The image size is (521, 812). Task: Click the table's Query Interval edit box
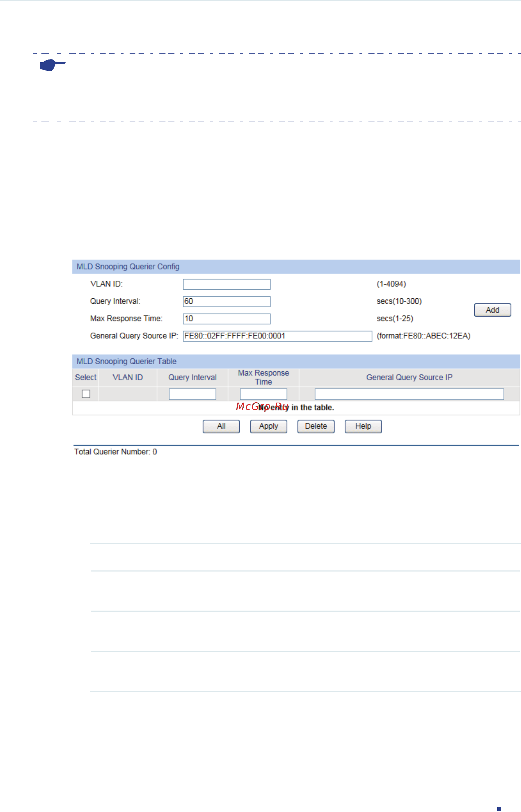tap(192, 394)
